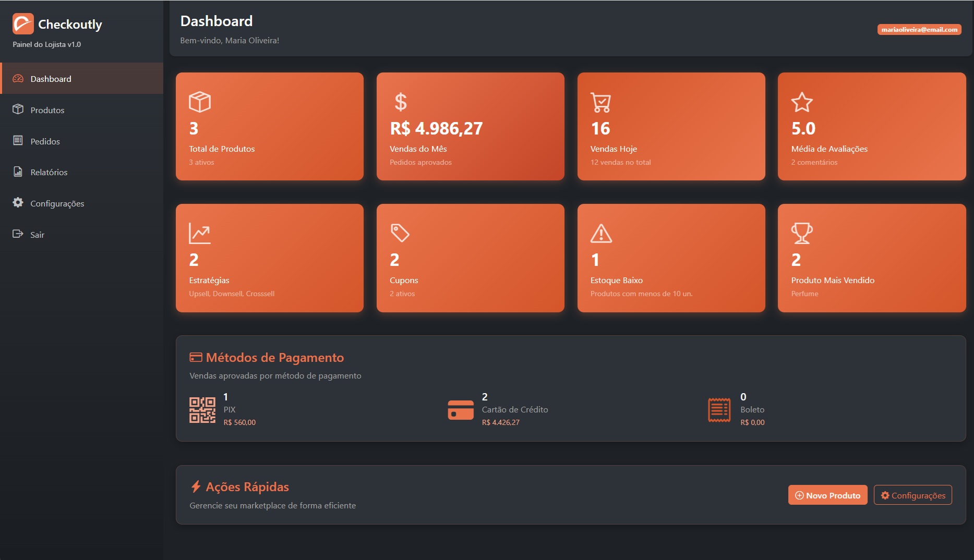Select the Dashboard menu item
This screenshot has height=560, width=974.
50,78
